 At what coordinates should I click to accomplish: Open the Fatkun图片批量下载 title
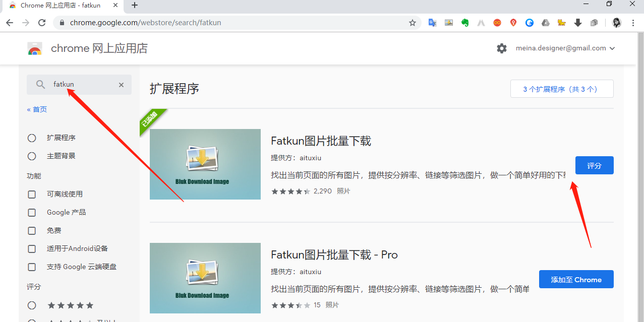coord(321,141)
